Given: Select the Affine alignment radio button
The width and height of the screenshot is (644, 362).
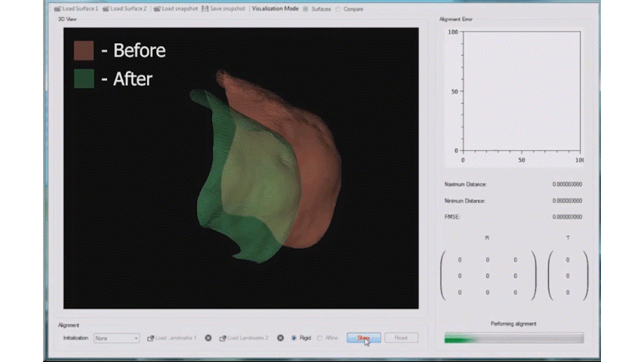Looking at the screenshot, I should tap(319, 338).
